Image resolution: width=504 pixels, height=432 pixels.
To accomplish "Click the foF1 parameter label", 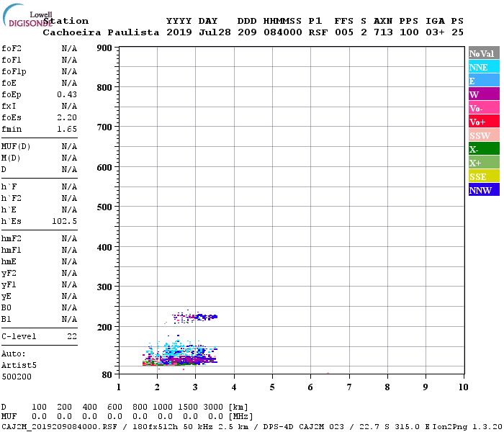I will pyautogui.click(x=12, y=60).
